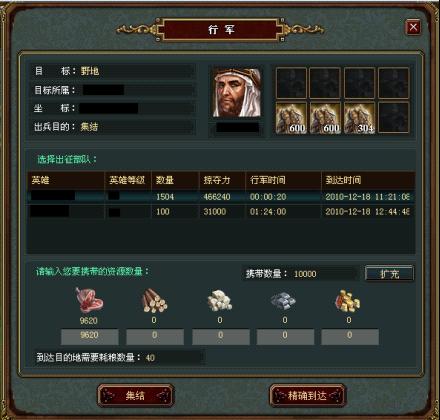Viewport: 440px width, 420px height.
Task: Click the 精确到达 precise arrival button
Action: pyautogui.click(x=307, y=396)
